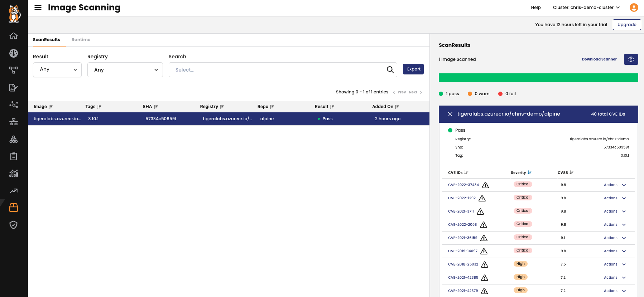Open the network nodes sidebar icon
Image resolution: width=644 pixels, height=297 pixels.
click(14, 104)
